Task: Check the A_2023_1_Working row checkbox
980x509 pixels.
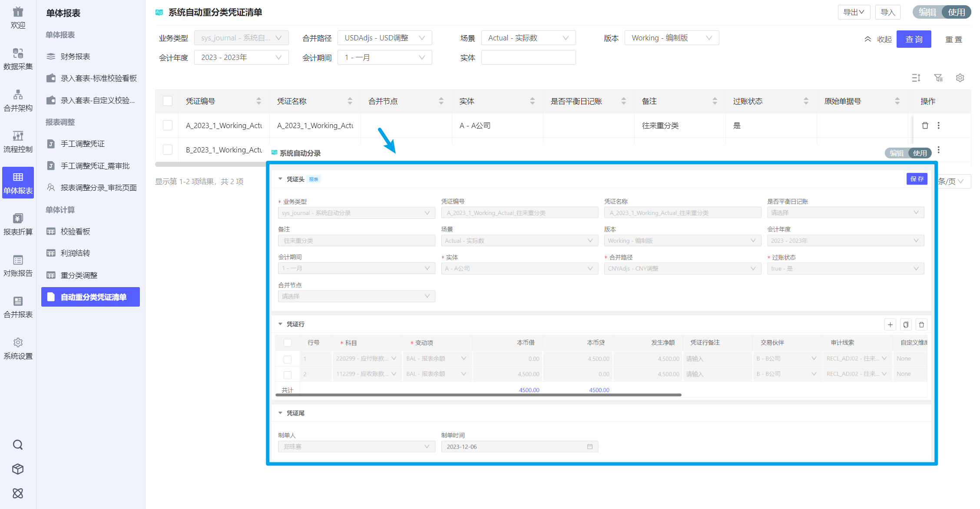Action: click(x=168, y=126)
